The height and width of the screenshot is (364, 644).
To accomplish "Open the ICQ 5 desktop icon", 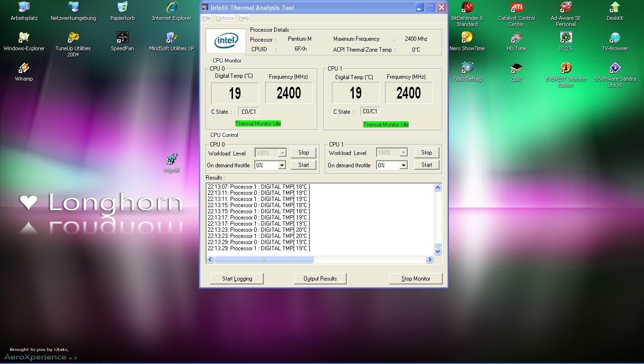I will point(565,42).
